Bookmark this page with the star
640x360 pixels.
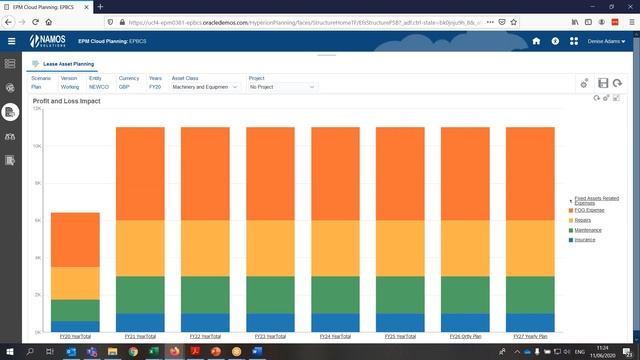pyautogui.click(x=514, y=22)
